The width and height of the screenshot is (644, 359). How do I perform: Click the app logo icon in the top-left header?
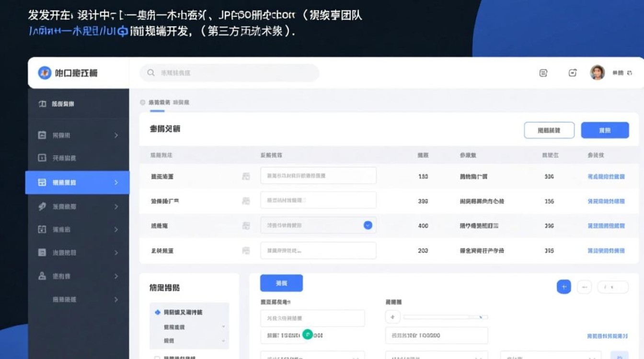pyautogui.click(x=45, y=72)
